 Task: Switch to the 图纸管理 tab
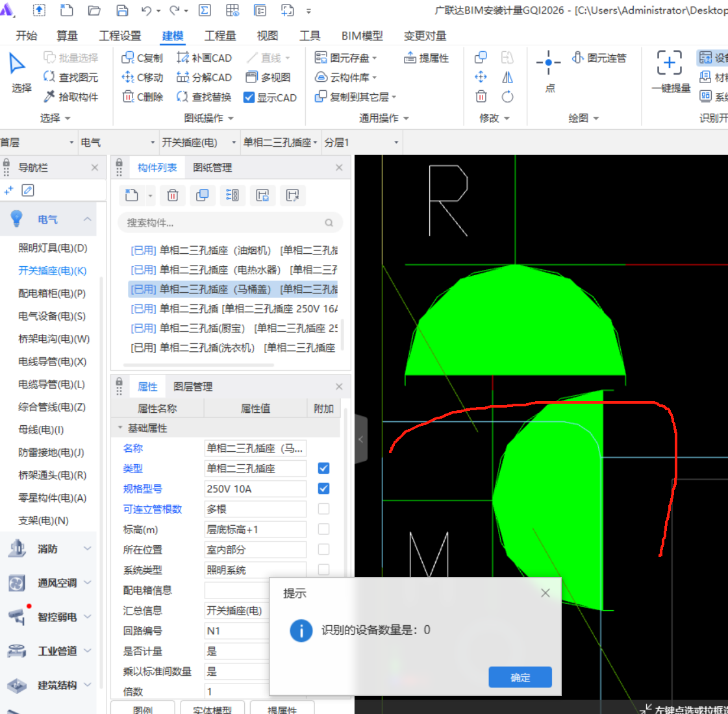212,167
